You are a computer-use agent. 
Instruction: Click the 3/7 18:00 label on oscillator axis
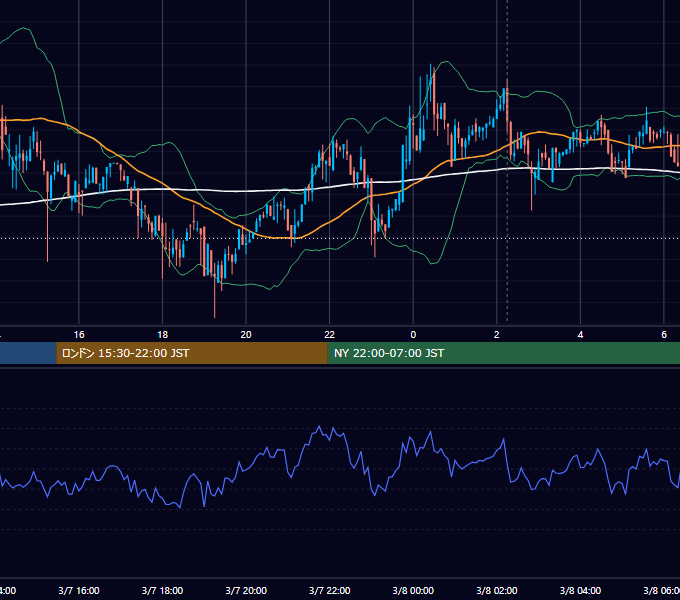[x=162, y=590]
